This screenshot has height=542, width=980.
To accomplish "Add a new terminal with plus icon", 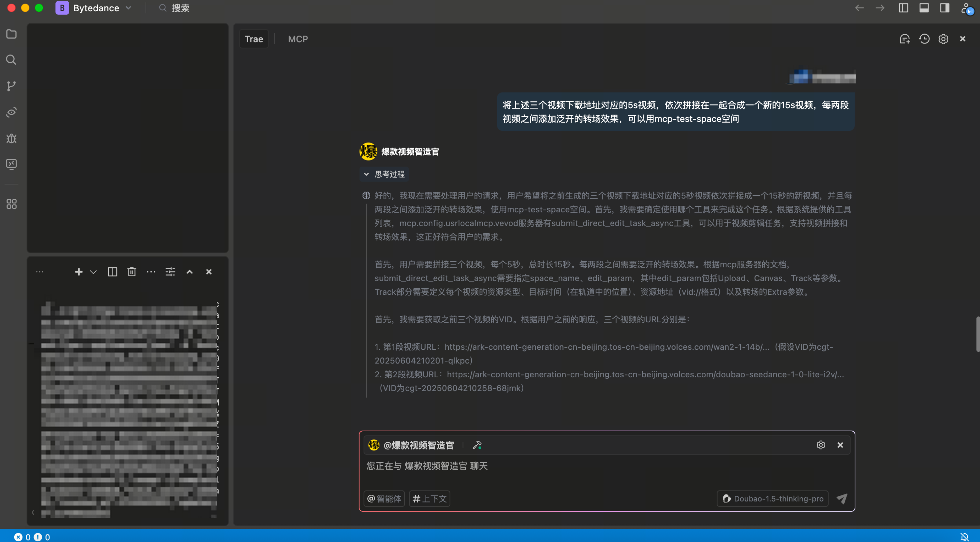I will [79, 271].
